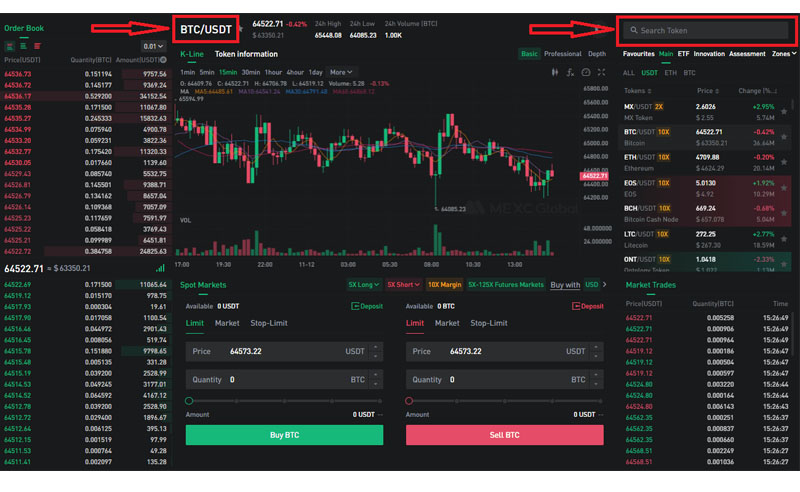Click the Buy with link
The width and height of the screenshot is (800, 492).
tap(565, 285)
